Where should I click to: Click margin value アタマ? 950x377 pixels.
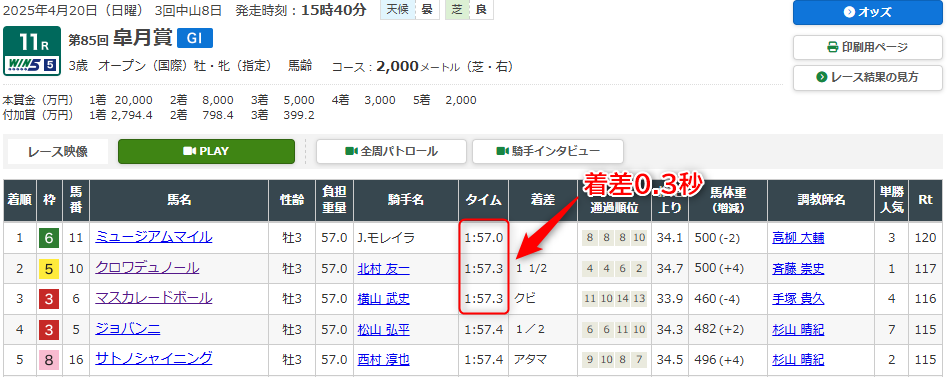click(530, 360)
